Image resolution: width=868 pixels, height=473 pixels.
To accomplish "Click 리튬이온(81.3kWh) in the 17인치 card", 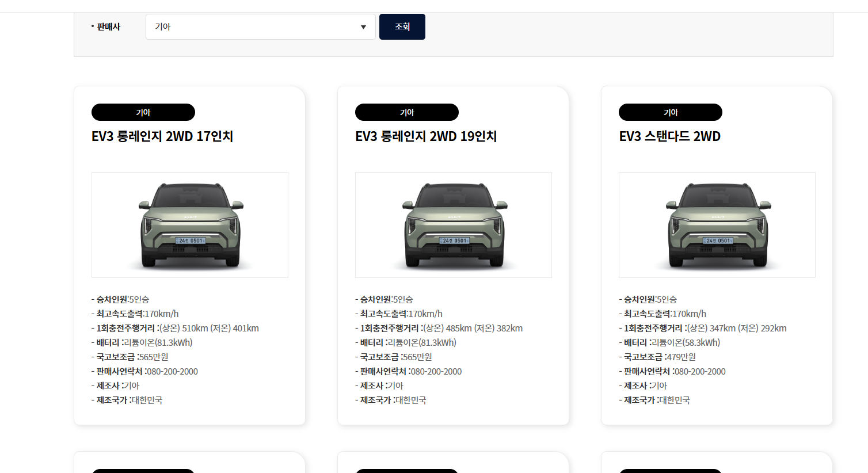I will 158,342.
